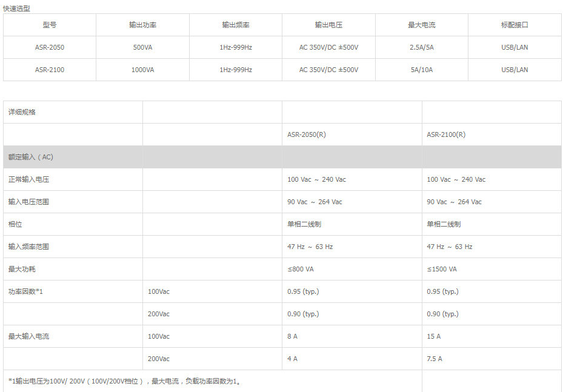Select the '正常输入电压' row label
The image size is (563, 392).
click(28, 179)
